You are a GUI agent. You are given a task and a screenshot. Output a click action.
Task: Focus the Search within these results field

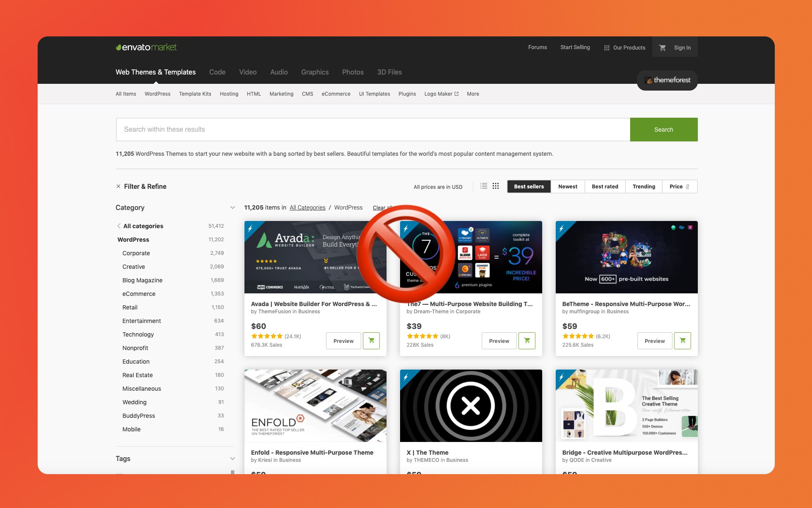372,130
